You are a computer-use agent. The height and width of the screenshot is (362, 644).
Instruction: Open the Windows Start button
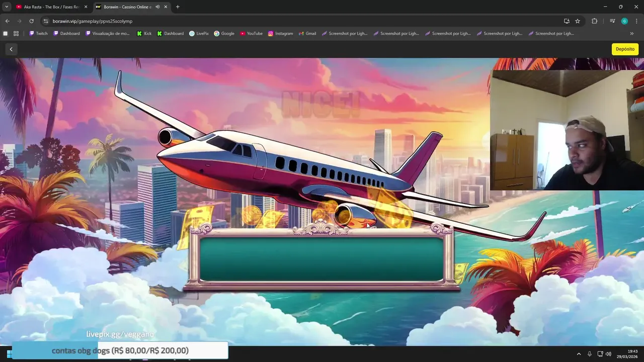[9, 354]
